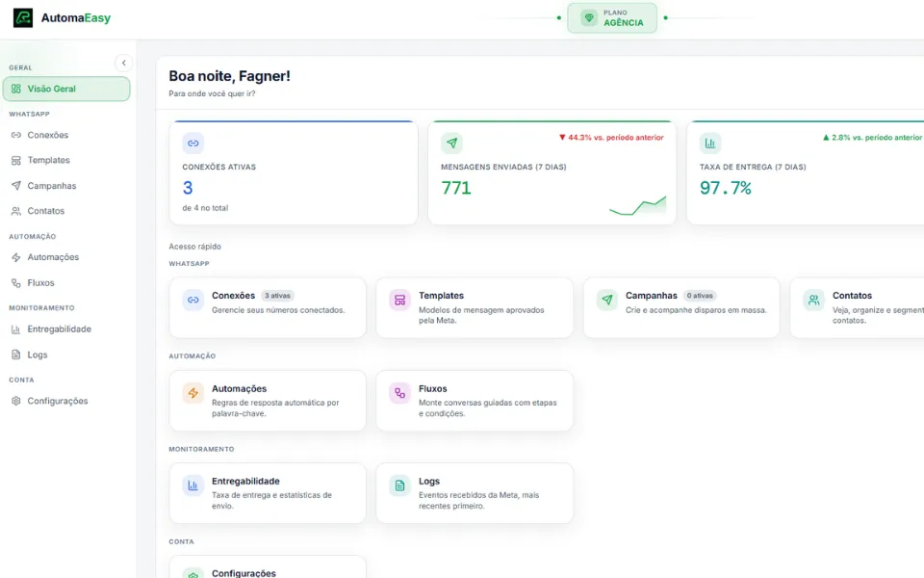The width and height of the screenshot is (924, 578).
Task: Navigate to Contatos in the sidebar
Action: 66,211
